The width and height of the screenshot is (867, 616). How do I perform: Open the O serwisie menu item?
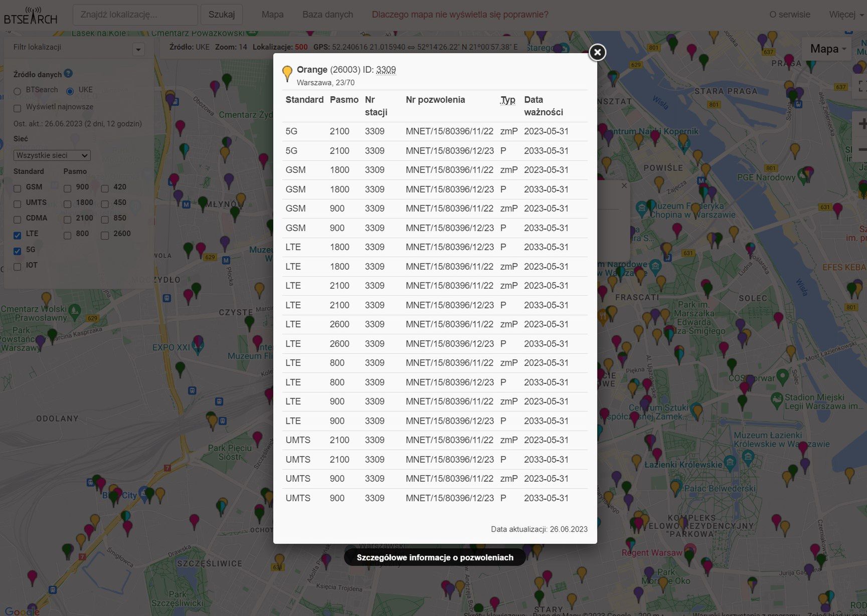(x=789, y=15)
